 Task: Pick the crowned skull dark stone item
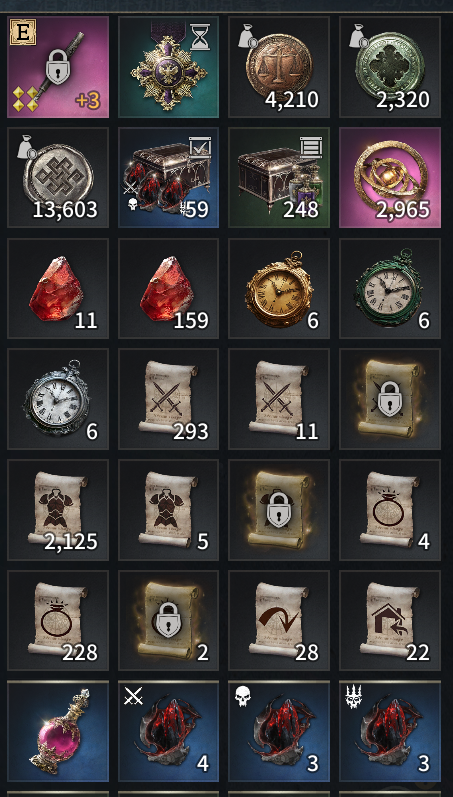390,731
